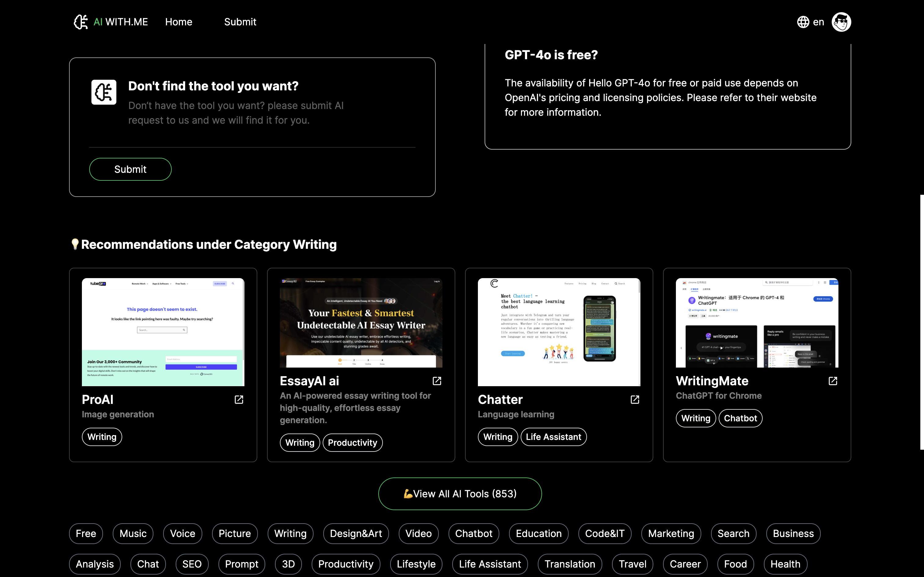The image size is (924, 577).
Task: Click the AI WITH.ME brain logo
Action: pyautogui.click(x=81, y=22)
